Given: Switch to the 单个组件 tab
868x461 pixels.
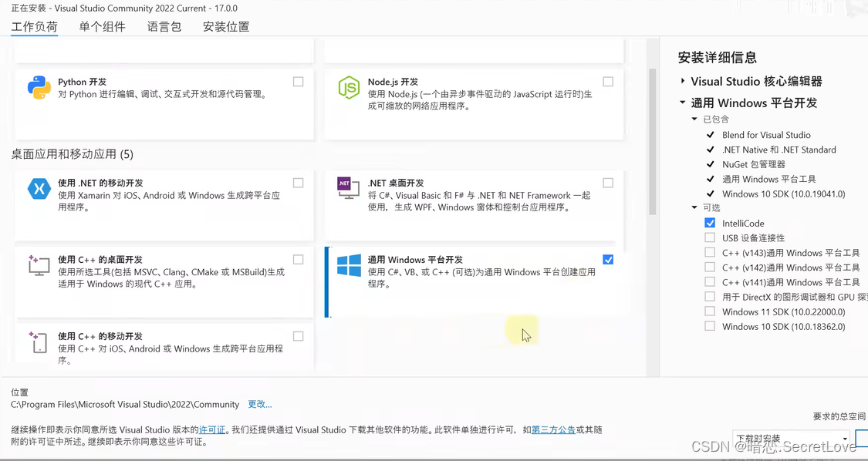Looking at the screenshot, I should (102, 26).
